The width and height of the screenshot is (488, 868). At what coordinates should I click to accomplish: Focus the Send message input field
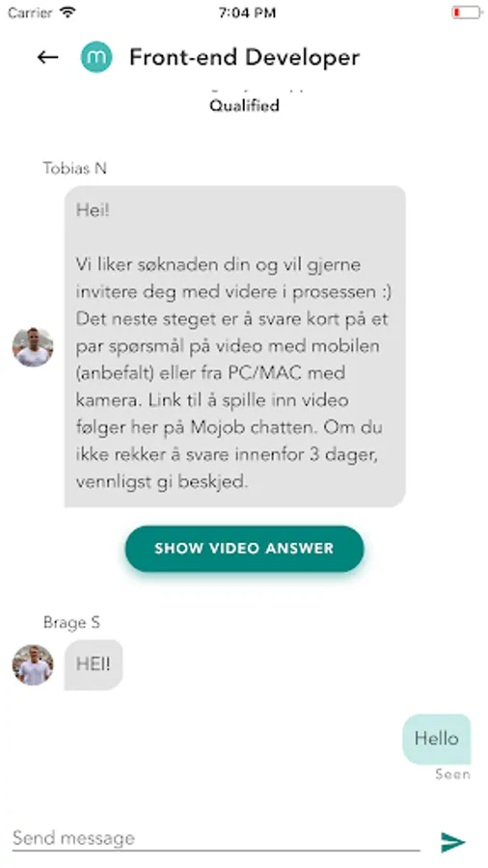(216, 838)
